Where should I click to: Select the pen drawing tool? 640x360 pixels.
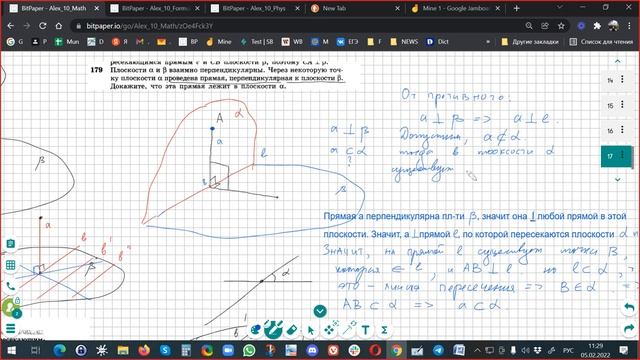click(273, 329)
